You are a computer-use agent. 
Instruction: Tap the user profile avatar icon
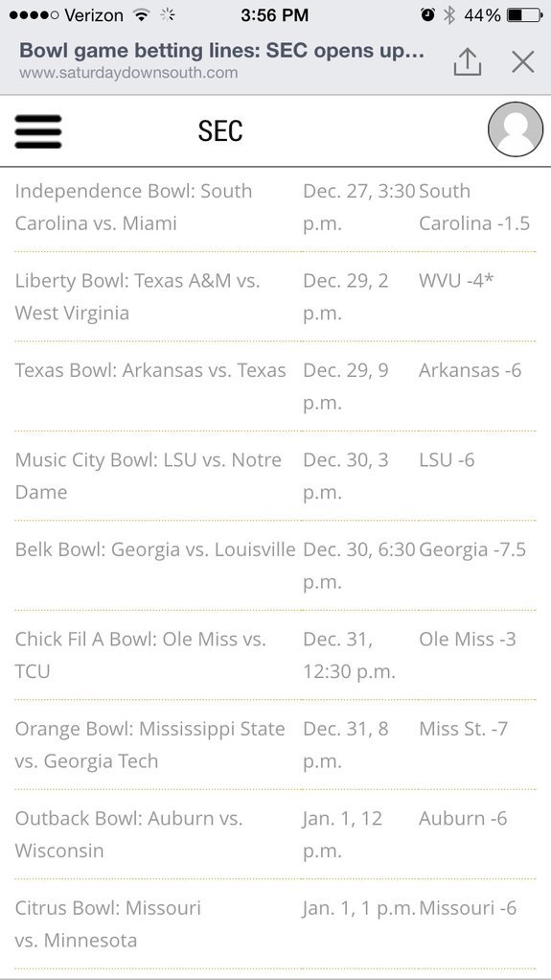[x=516, y=129]
